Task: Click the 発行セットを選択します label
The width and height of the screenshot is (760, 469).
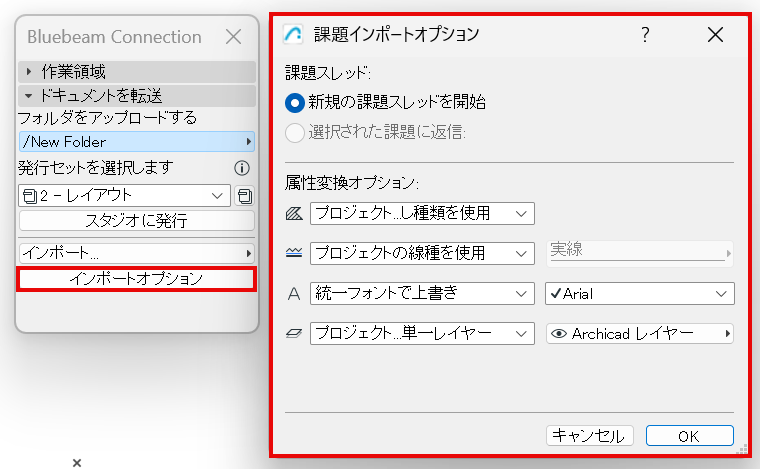Action: point(95,168)
